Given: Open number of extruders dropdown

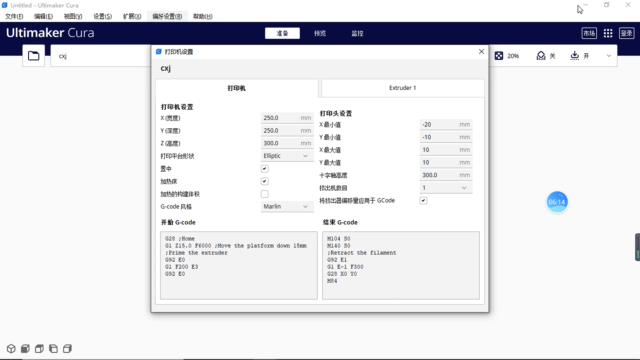Looking at the screenshot, I should pos(446,188).
